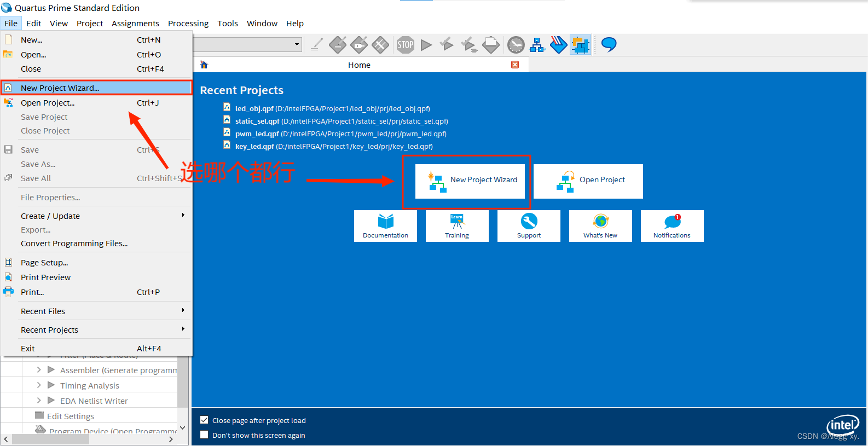Viewport: 868px width, 446px height.
Task: Choose New... in File menu
Action: [x=96, y=40]
